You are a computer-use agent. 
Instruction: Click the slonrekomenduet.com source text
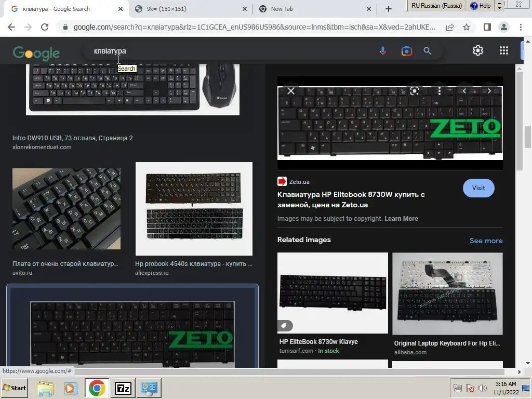42,147
